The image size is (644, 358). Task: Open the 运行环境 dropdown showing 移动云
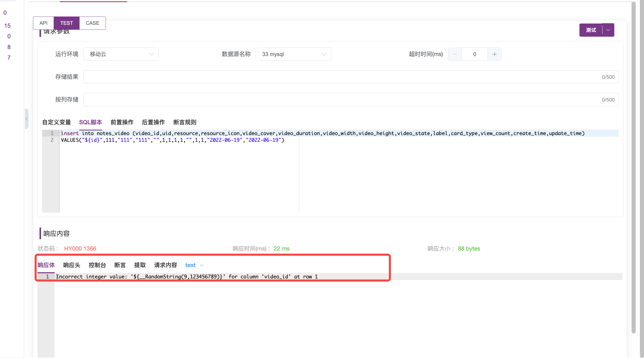click(x=121, y=54)
